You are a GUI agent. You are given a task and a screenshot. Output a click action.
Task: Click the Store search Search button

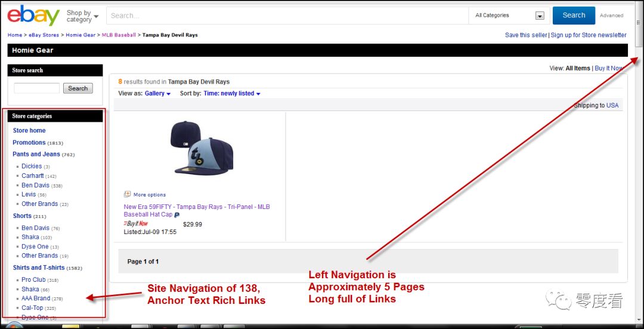pos(78,88)
